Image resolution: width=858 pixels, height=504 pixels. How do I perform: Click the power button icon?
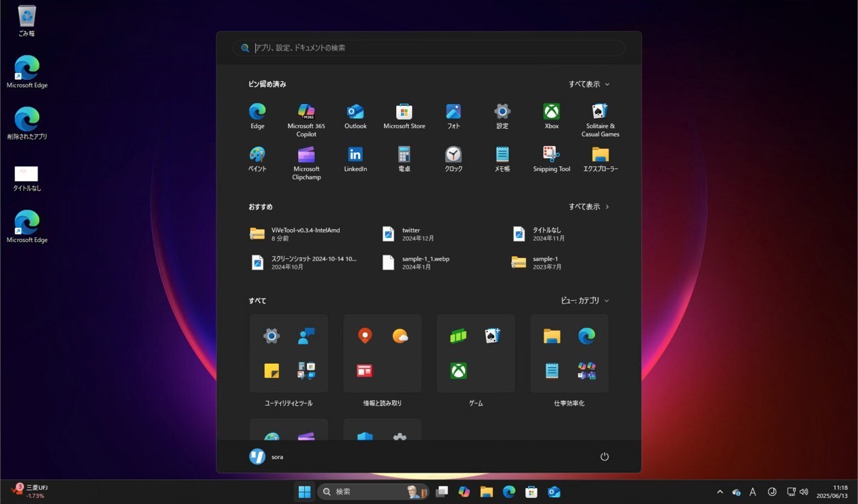tap(604, 456)
